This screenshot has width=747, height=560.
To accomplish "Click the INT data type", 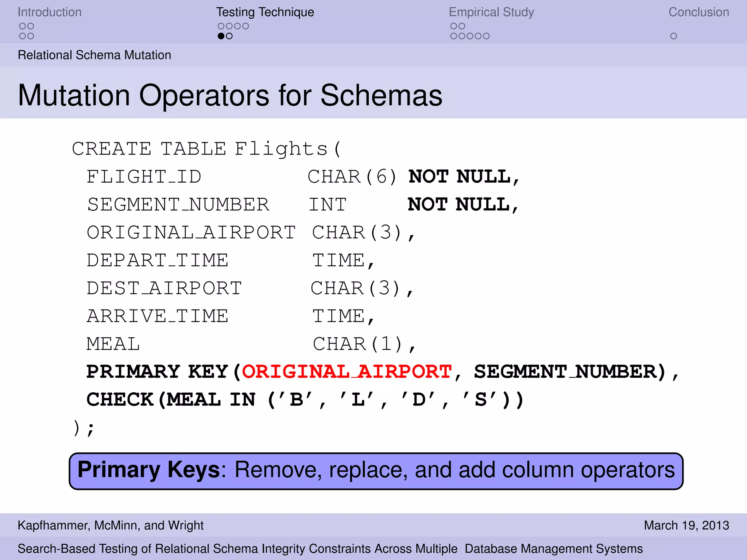I will click(x=328, y=205).
